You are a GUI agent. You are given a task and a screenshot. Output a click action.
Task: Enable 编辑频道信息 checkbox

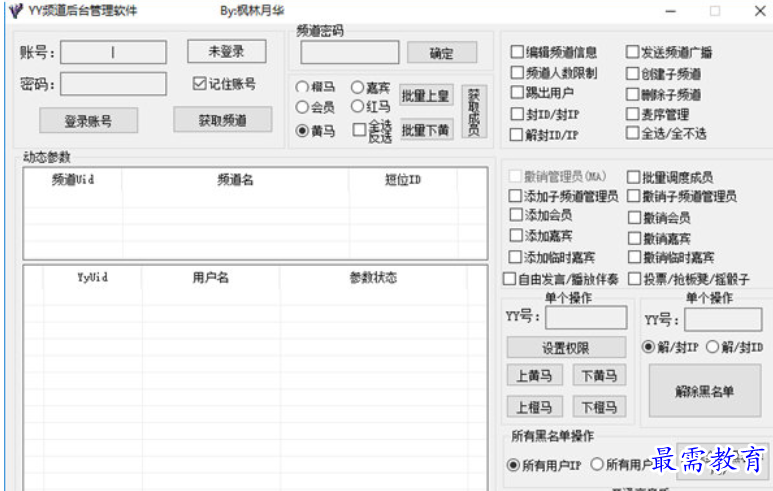coord(517,52)
